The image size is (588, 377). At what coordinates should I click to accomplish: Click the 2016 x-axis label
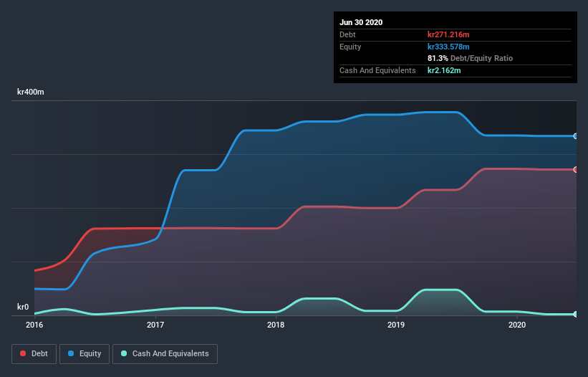point(34,325)
